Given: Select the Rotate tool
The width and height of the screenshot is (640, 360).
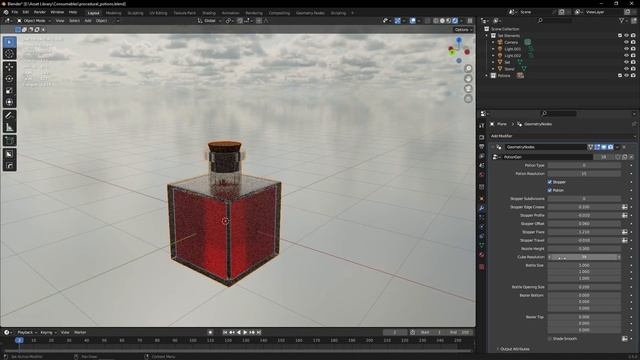Looking at the screenshot, I should 9,78.
